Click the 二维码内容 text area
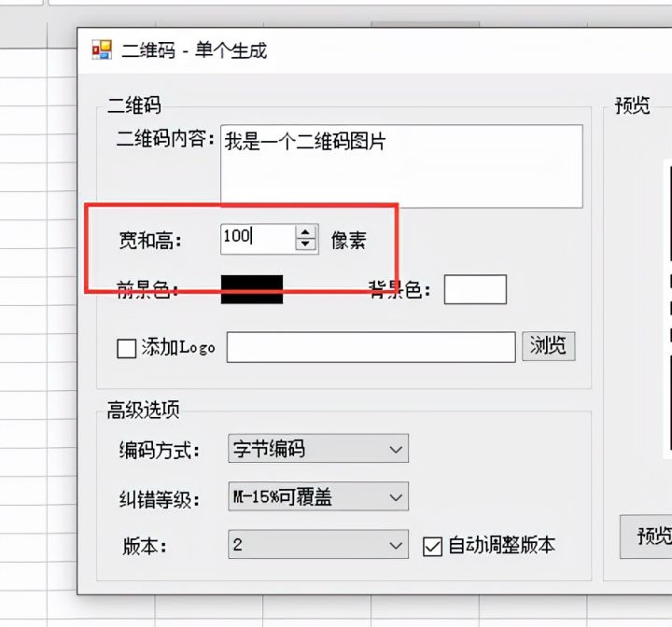The width and height of the screenshot is (672, 627). click(x=401, y=166)
